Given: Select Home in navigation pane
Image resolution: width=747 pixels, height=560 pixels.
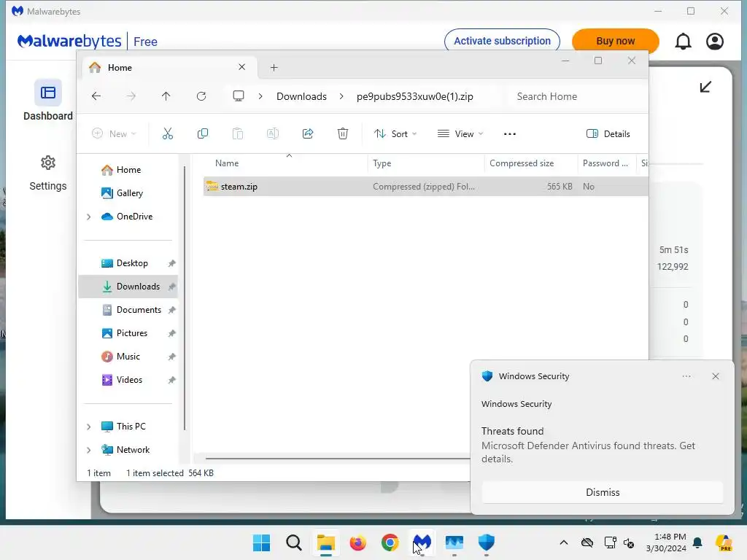Looking at the screenshot, I should (122, 170).
